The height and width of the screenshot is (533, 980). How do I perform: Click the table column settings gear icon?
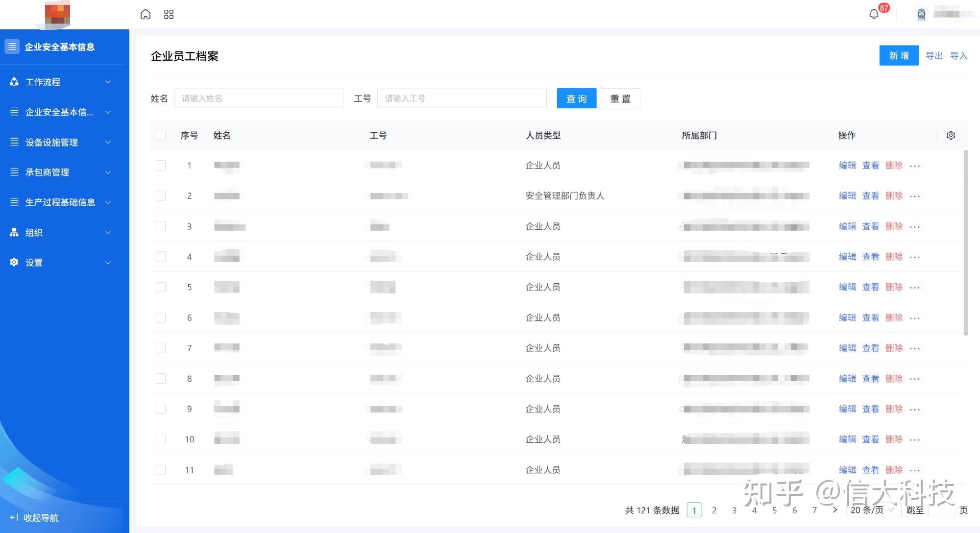(x=951, y=136)
